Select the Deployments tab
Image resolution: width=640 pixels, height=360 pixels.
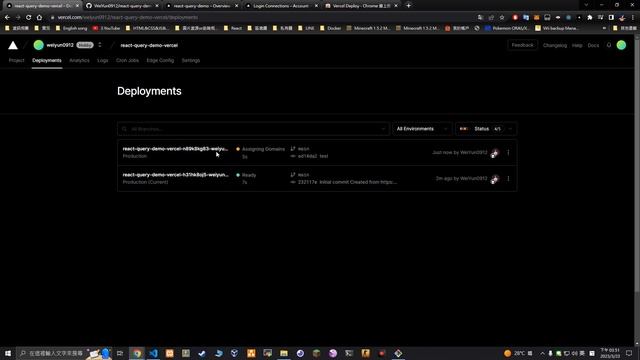47,60
